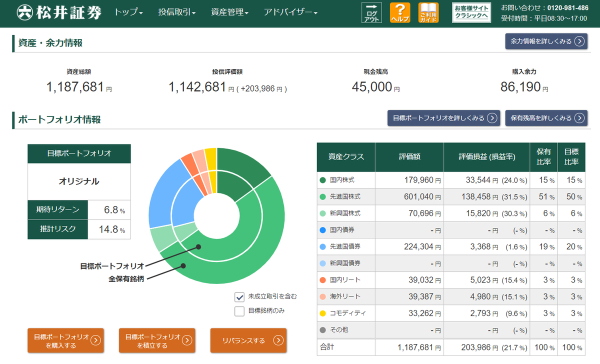This screenshot has height=364, width=600.
Task: Click the 期待リターン 6.8% value
Action: 113,210
